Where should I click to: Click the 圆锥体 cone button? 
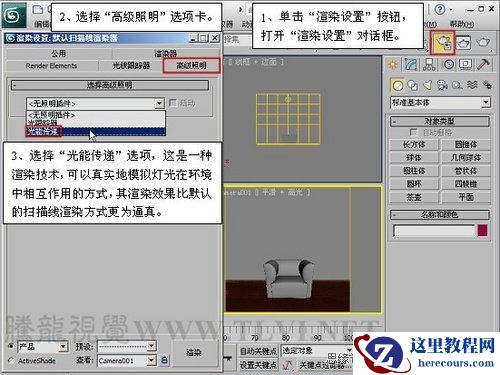pyautogui.click(x=466, y=145)
